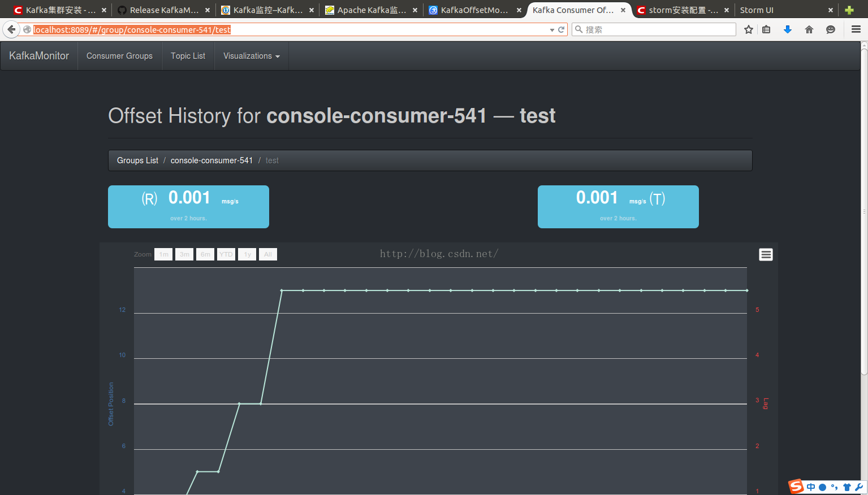Set chart zoom to 6m
This screenshot has width=868, height=495.
205,254
